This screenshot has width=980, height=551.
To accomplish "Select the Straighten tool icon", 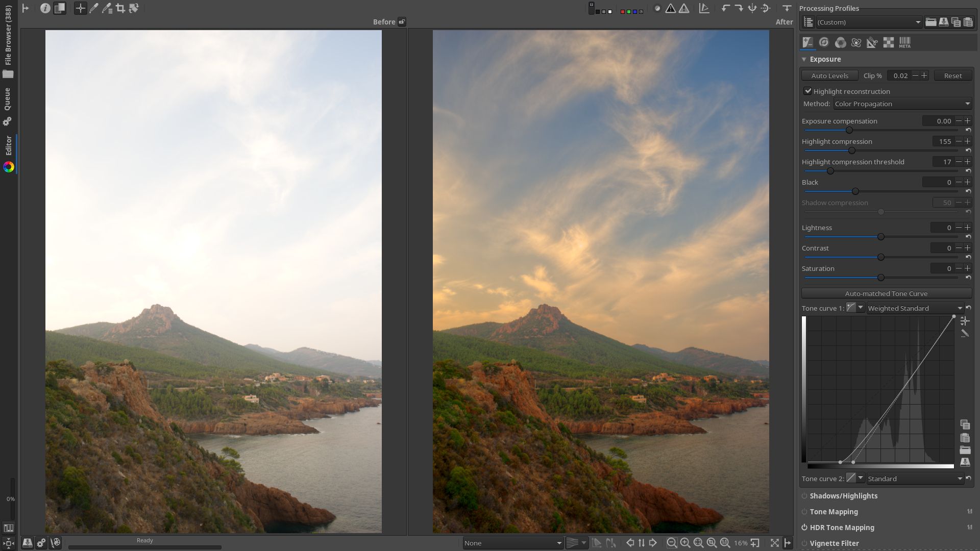I will [x=134, y=8].
